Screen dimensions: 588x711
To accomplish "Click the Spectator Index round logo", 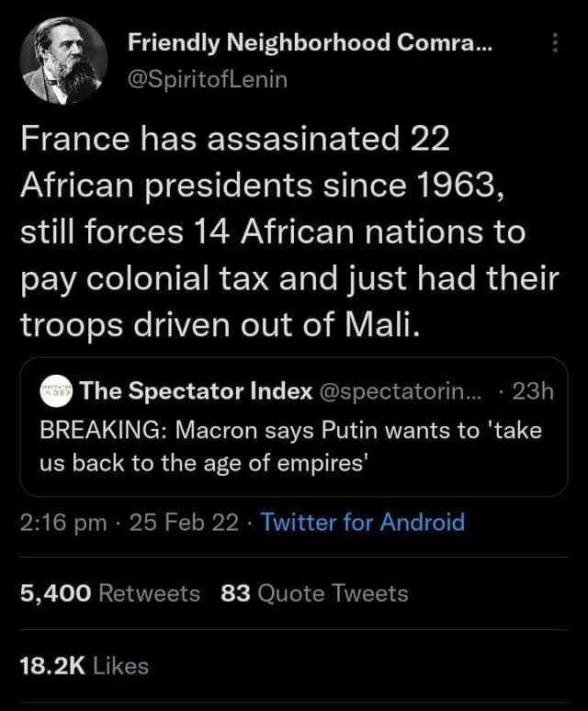I will [x=57, y=392].
